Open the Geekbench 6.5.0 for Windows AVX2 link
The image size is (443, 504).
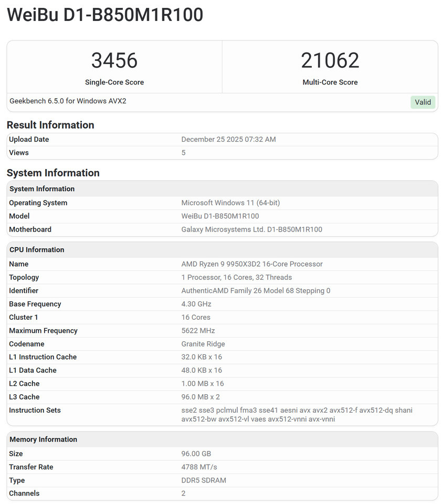pyautogui.click(x=68, y=101)
